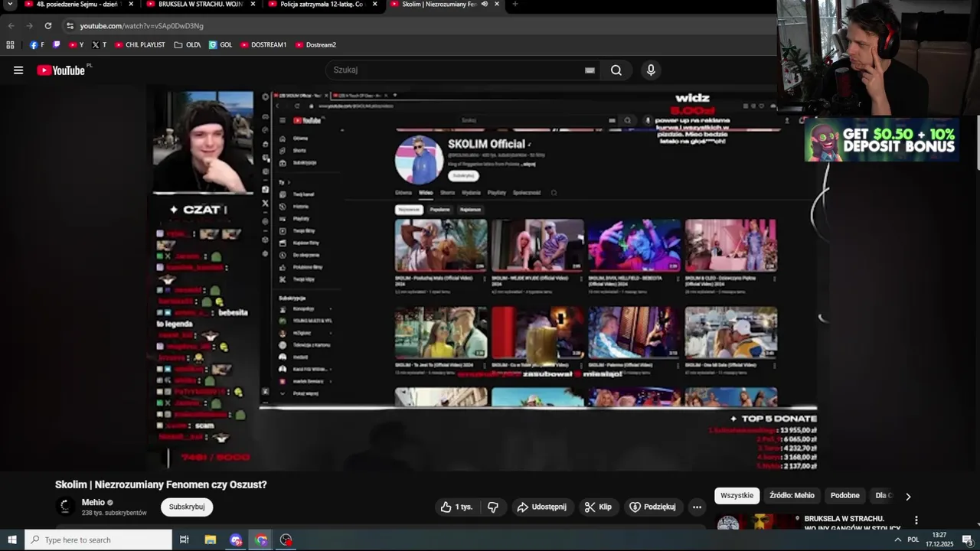Open the YouTube Y bookmark
Screen dimensions: 980x551
[77, 45]
